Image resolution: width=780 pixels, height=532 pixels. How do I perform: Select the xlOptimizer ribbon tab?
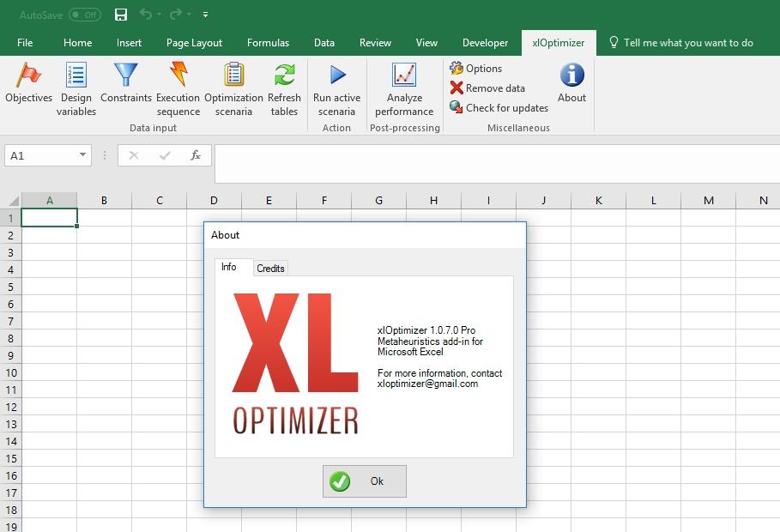(559, 43)
